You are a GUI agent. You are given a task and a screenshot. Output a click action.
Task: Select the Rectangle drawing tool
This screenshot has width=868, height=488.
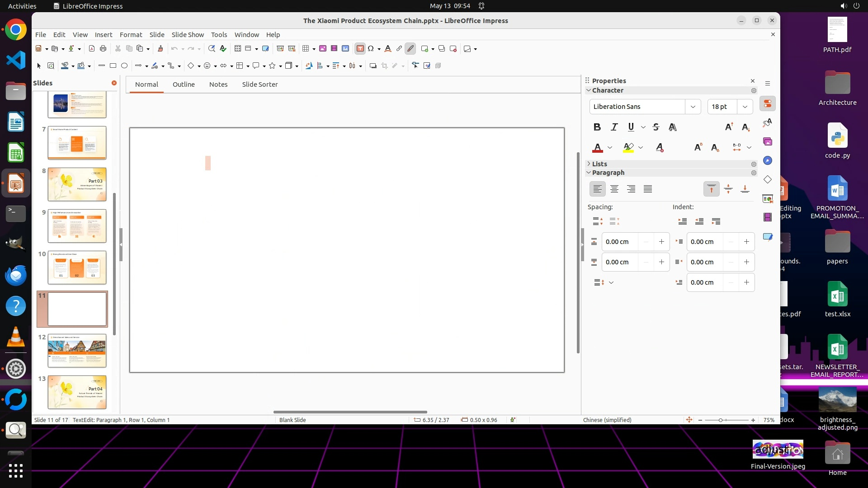[113, 66]
